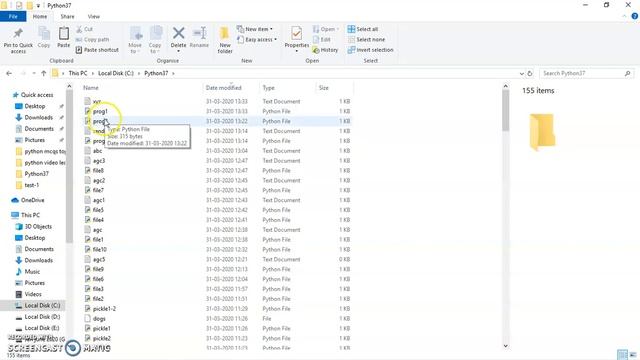
Task: Open the Open dropdown in ribbon
Action: (326, 29)
